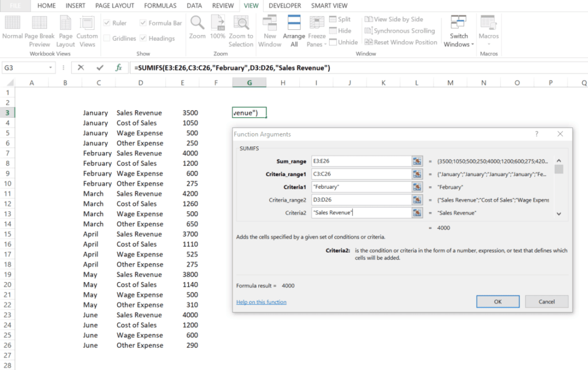Activate Zoom to Selection
This screenshot has width=588, height=370.
[x=241, y=30]
